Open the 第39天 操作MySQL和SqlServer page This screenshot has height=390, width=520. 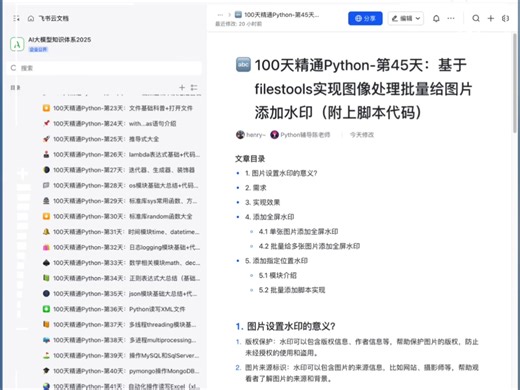[126, 356]
